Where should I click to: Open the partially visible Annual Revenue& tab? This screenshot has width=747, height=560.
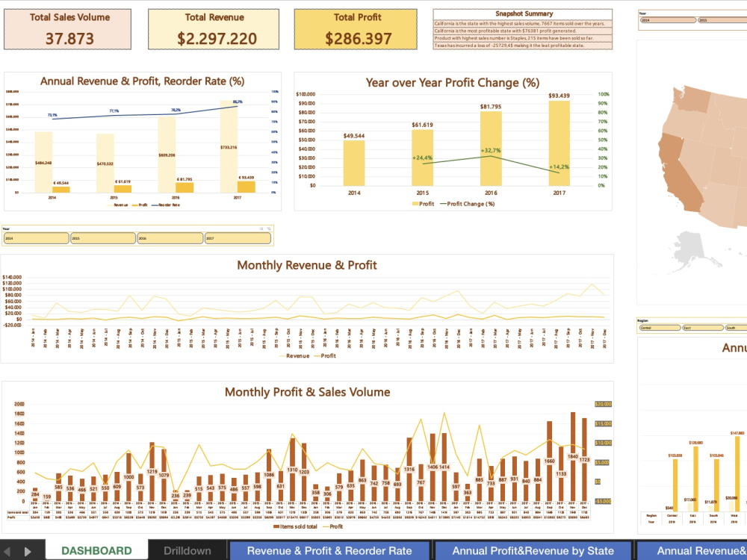click(691, 550)
